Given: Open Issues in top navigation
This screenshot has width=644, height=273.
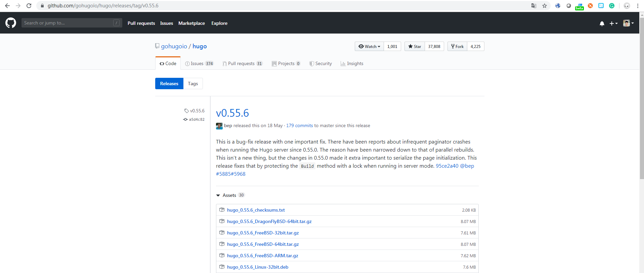Looking at the screenshot, I should coord(167,23).
